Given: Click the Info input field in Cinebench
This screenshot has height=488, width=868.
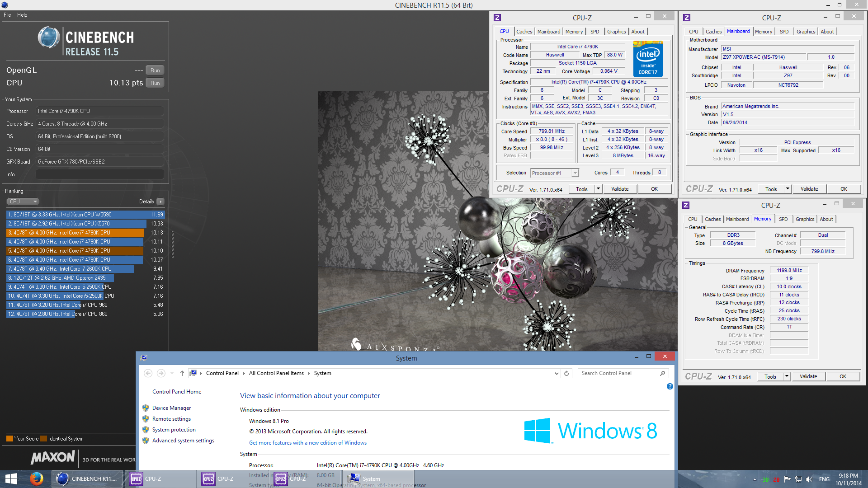Looking at the screenshot, I should (100, 174).
